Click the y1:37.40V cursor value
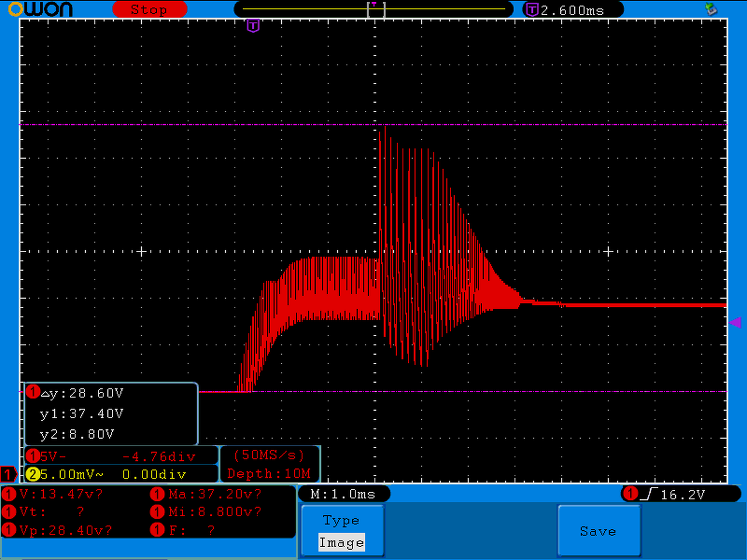Screen dimensions: 747x560 (x=82, y=414)
